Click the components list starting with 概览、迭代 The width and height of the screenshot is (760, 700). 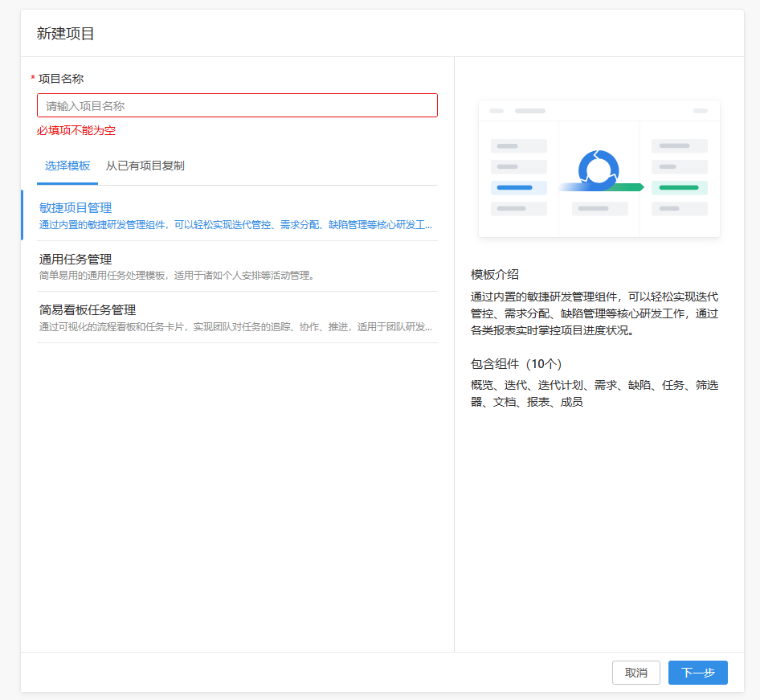point(595,394)
